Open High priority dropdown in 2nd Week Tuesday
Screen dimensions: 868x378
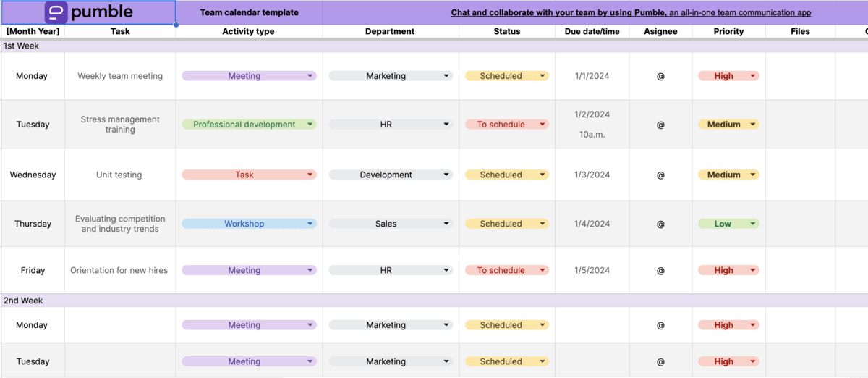tap(728, 361)
